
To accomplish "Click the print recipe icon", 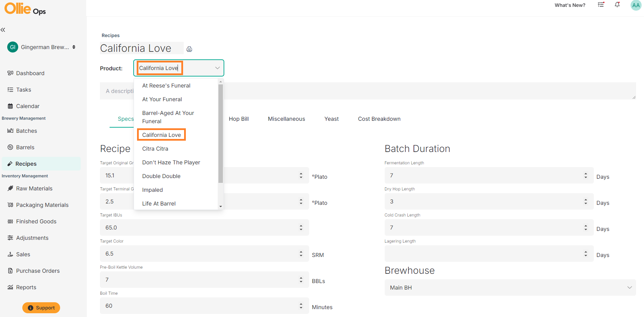I will (189, 49).
